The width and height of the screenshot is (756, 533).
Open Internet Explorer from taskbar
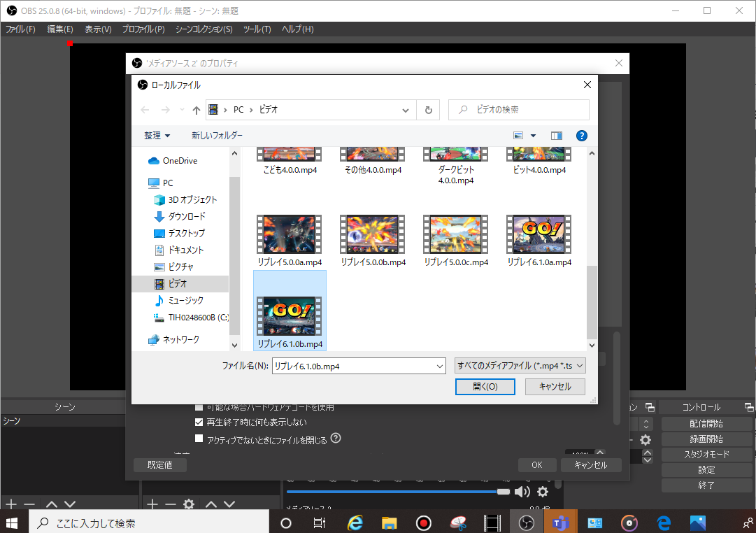point(355,523)
